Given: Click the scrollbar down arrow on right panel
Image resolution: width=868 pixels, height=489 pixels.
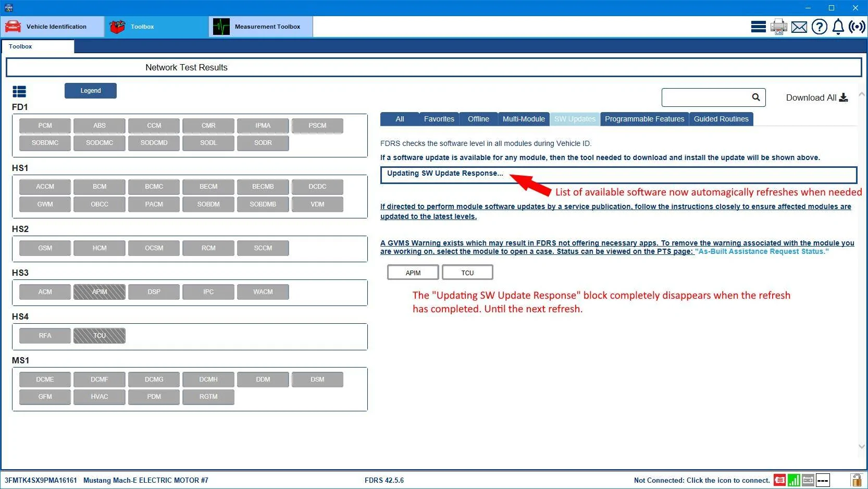Looking at the screenshot, I should (861, 446).
